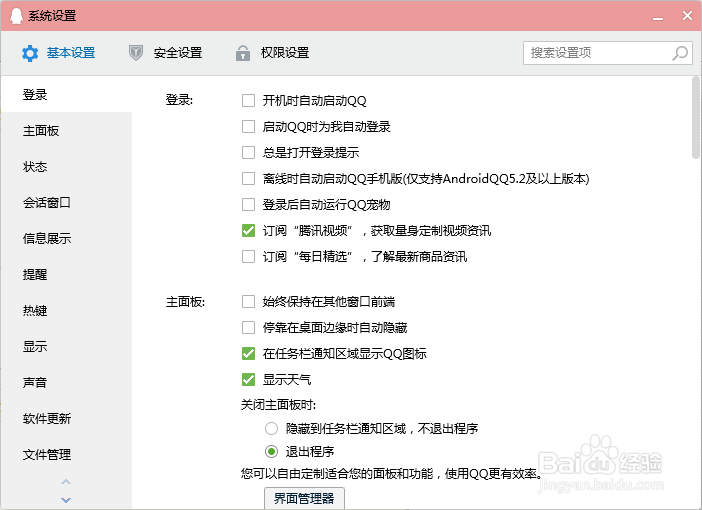Close the 系统设置 window

coord(687,16)
